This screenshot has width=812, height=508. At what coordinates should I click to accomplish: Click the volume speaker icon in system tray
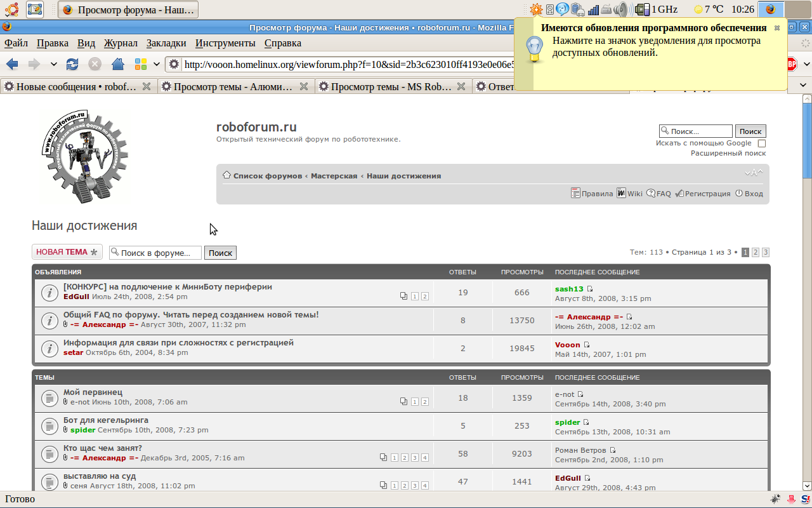(x=620, y=10)
